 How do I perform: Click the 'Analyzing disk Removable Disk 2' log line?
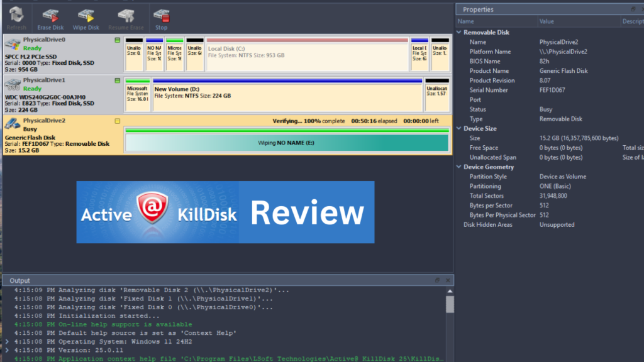(x=152, y=290)
